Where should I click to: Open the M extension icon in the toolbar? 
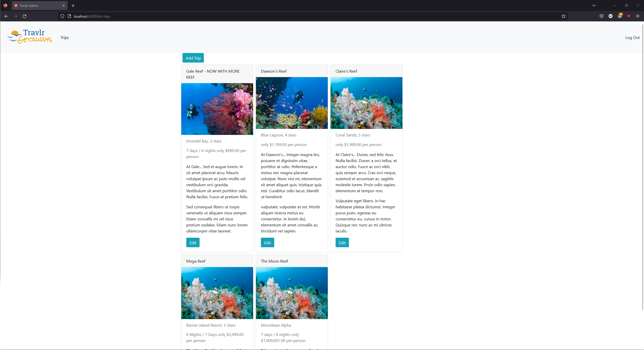tap(611, 16)
